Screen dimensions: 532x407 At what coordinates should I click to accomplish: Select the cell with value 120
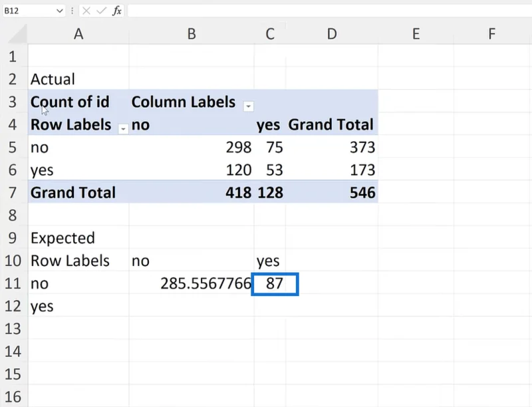192,170
